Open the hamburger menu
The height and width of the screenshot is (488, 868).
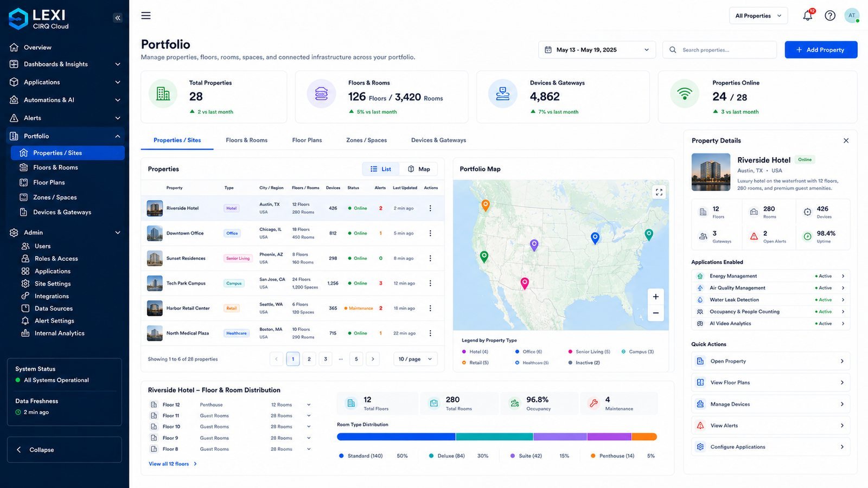146,16
